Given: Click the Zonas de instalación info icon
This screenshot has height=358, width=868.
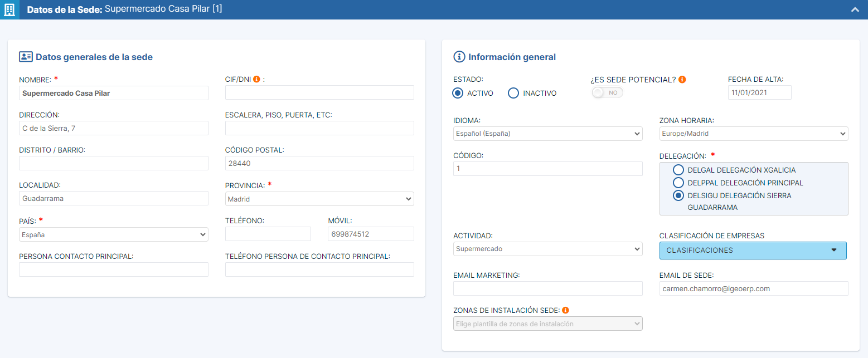Looking at the screenshot, I should click(565, 310).
